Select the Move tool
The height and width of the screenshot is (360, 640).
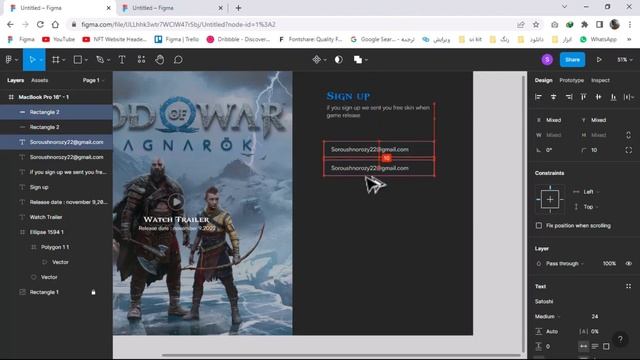point(32,60)
